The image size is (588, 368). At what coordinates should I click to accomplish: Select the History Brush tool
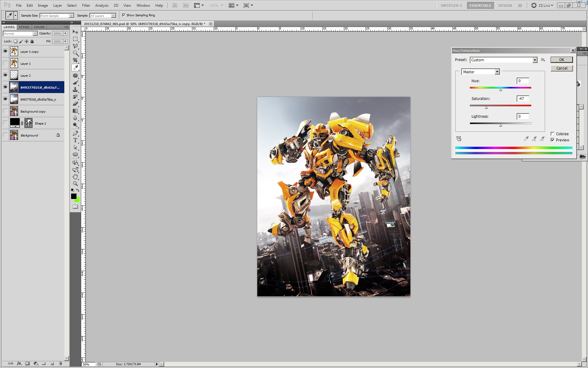(x=75, y=97)
